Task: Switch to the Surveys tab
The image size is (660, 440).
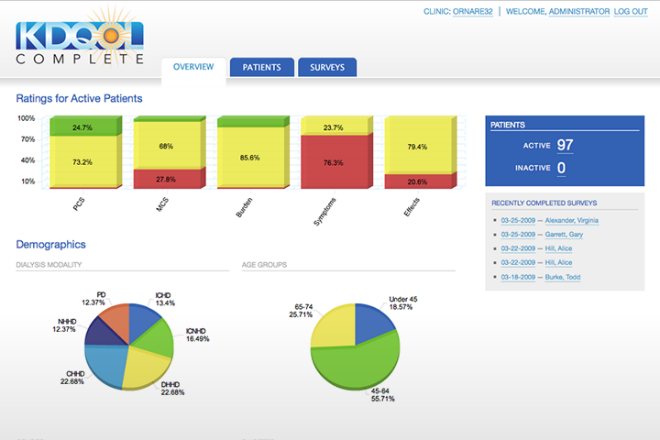Action: (326, 68)
